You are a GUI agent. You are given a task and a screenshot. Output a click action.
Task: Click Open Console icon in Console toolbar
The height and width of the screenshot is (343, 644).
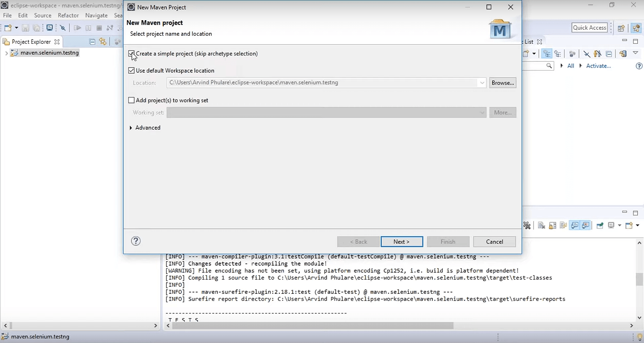pyautogui.click(x=629, y=225)
